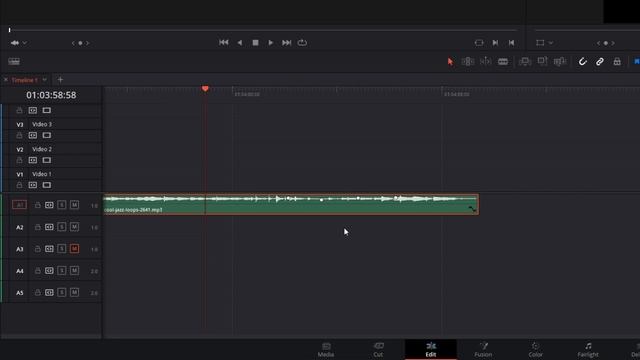Viewport: 640px width, 360px height.
Task: Open the timeline view options
Action: pos(14,62)
